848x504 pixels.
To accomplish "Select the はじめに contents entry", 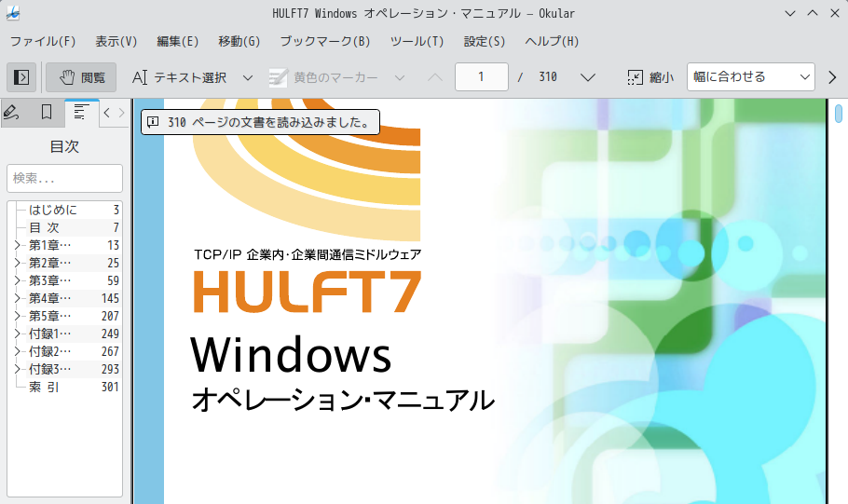I will (x=53, y=210).
